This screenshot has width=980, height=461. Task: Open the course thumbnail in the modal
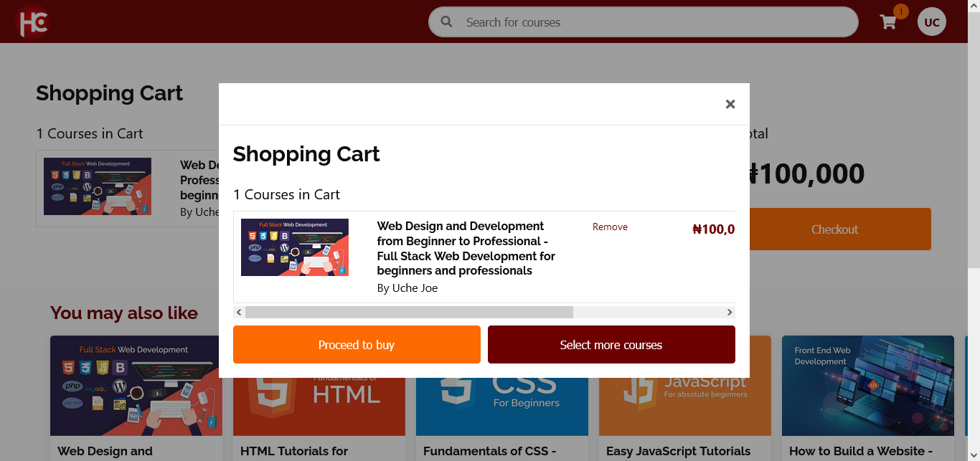point(295,247)
